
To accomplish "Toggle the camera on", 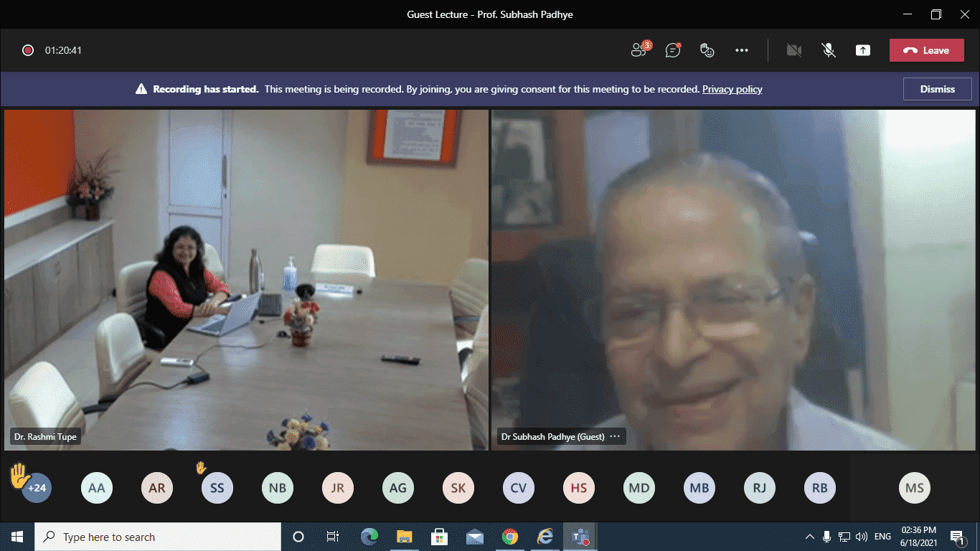I will [793, 50].
